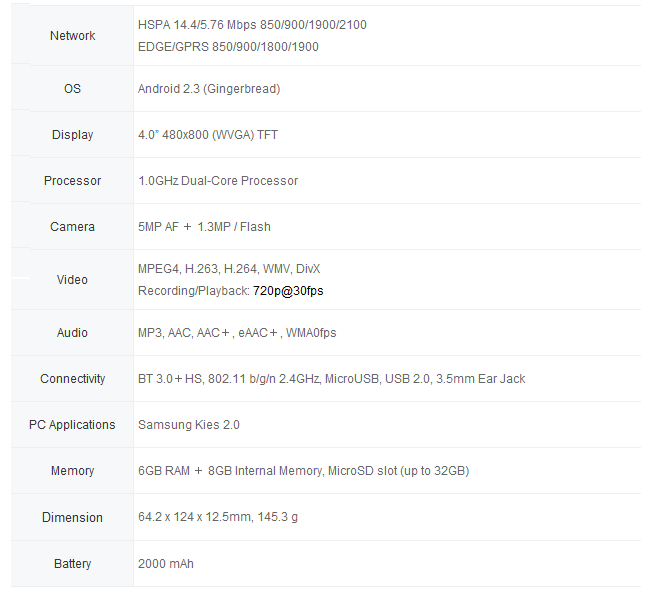
Task: Click the Samsung Kies 2.0 text
Action: [189, 425]
